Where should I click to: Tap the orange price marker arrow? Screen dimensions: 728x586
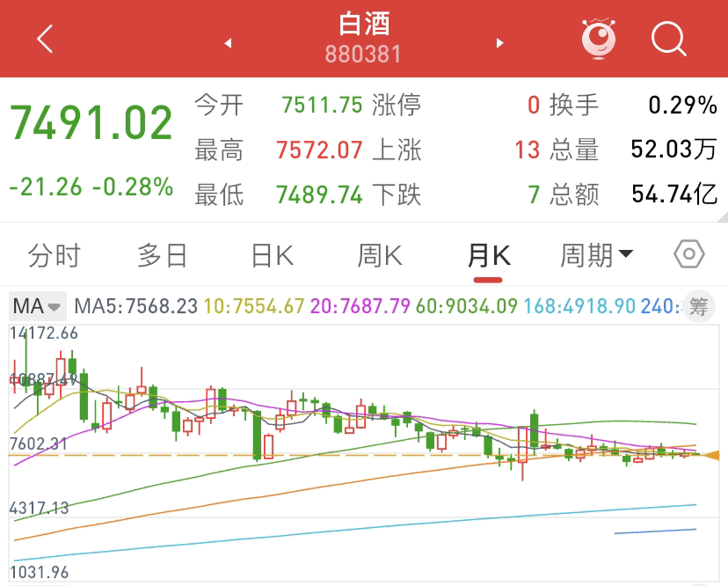710,455
